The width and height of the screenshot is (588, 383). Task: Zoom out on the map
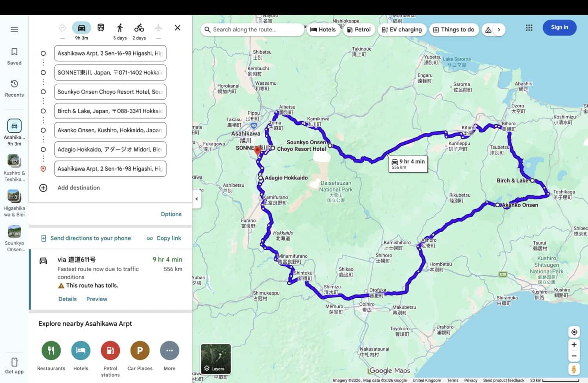(574, 356)
